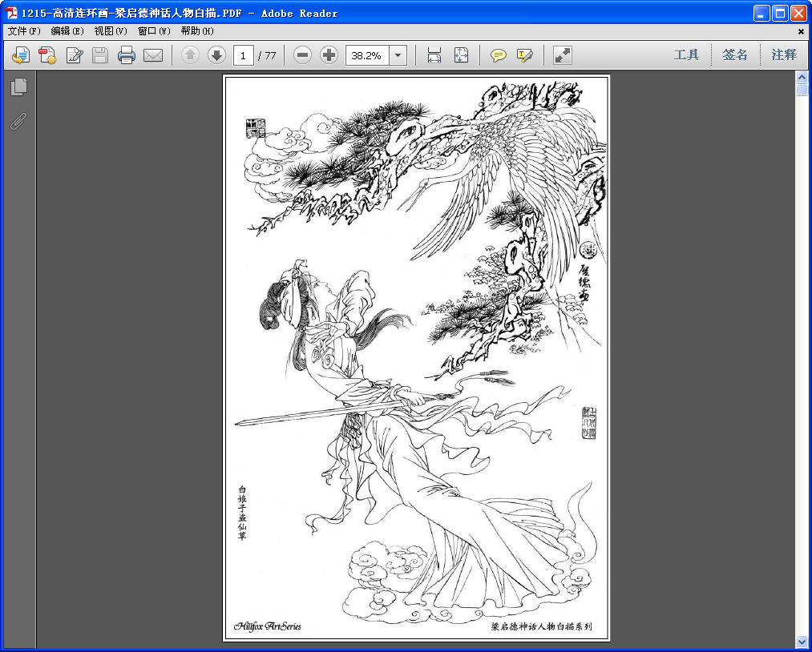Maximize the Adobe Reader window
The image size is (812, 652).
[x=780, y=13]
